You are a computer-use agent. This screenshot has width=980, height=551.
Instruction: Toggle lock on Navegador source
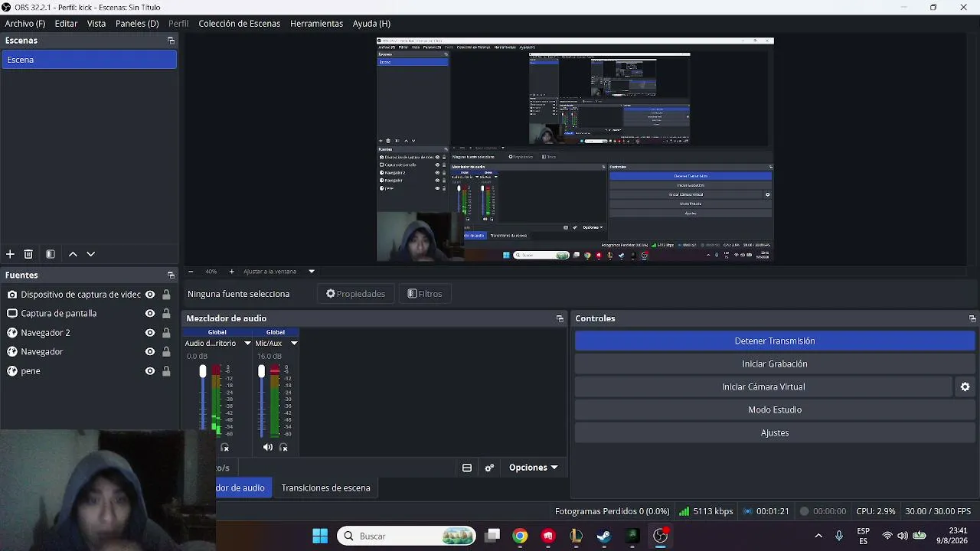[166, 352]
